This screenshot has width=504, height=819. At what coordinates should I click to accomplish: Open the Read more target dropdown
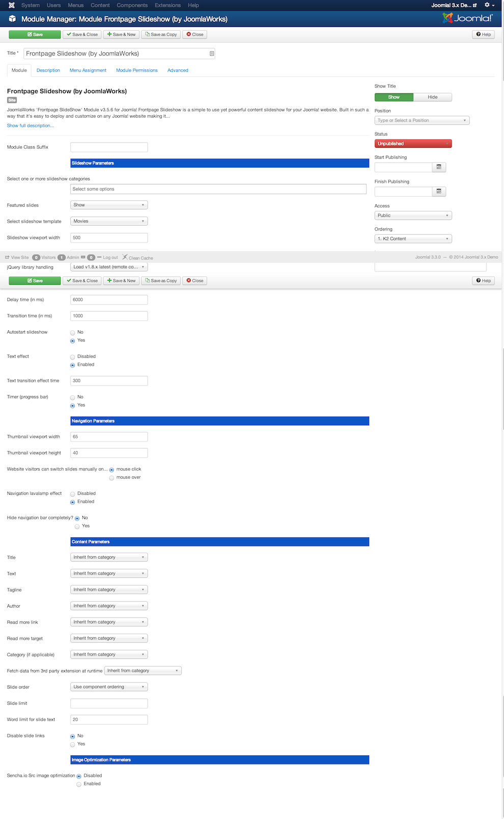point(109,638)
